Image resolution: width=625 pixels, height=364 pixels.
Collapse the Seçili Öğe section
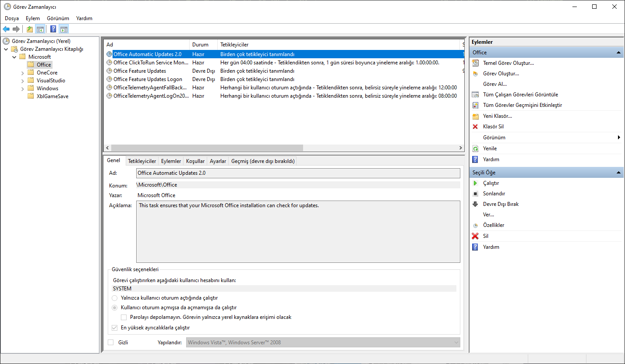coord(619,173)
